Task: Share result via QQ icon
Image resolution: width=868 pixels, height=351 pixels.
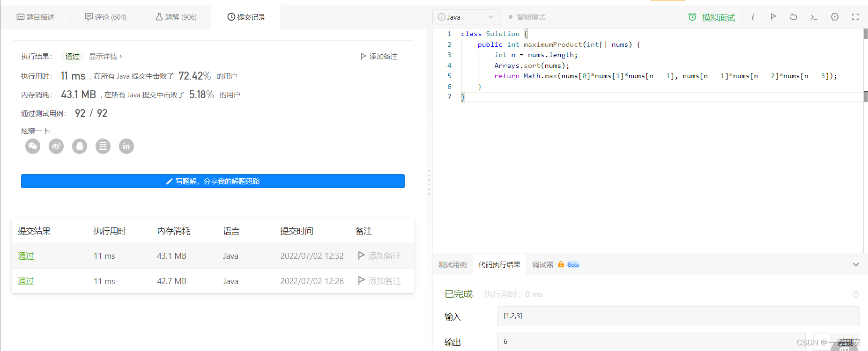Action: click(80, 146)
